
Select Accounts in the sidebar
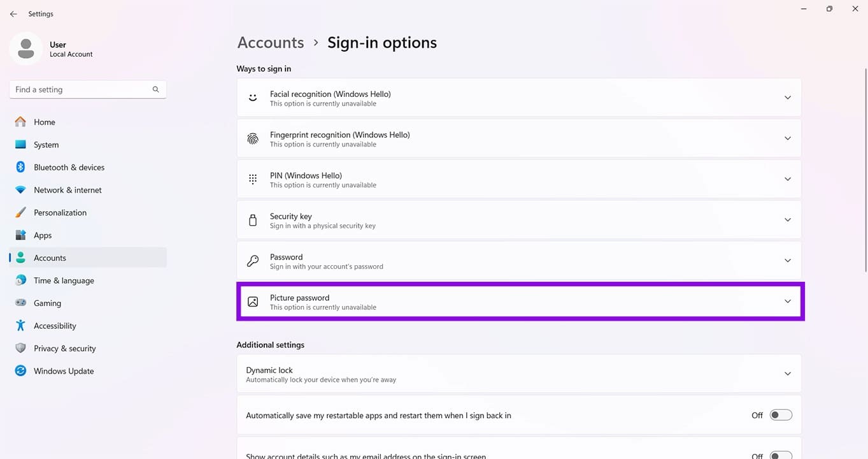88,258
